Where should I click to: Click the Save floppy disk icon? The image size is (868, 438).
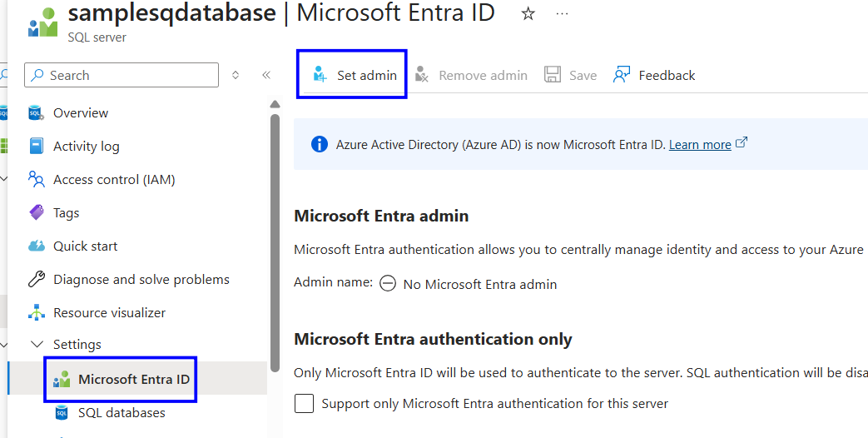pyautogui.click(x=553, y=75)
